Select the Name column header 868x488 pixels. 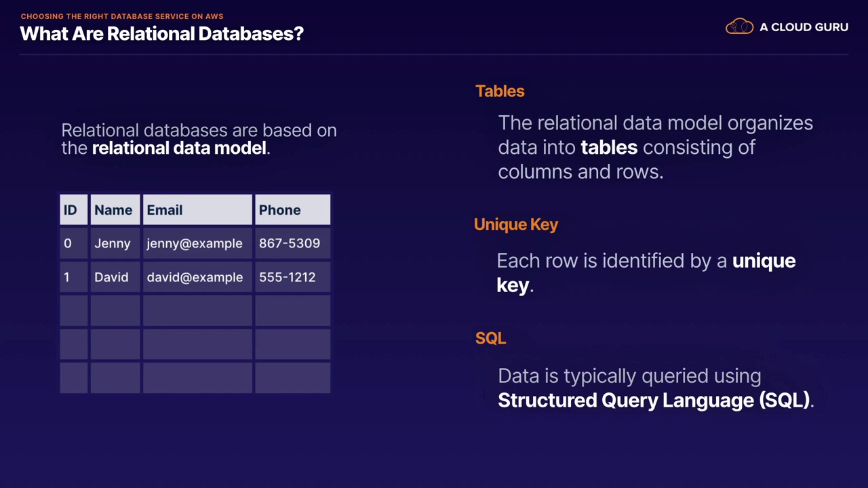pyautogui.click(x=115, y=210)
